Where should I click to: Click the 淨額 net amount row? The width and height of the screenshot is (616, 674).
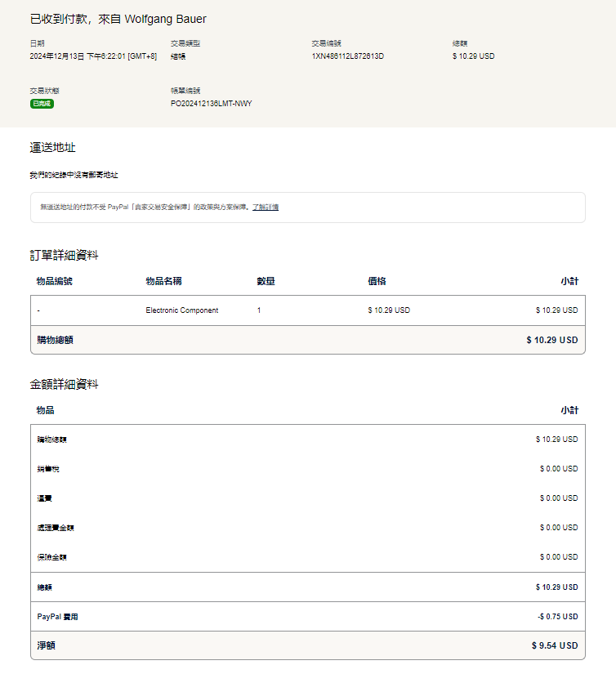(47, 645)
